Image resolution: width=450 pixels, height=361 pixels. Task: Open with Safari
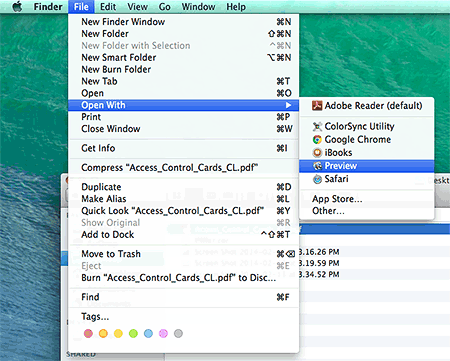pyautogui.click(x=367, y=179)
